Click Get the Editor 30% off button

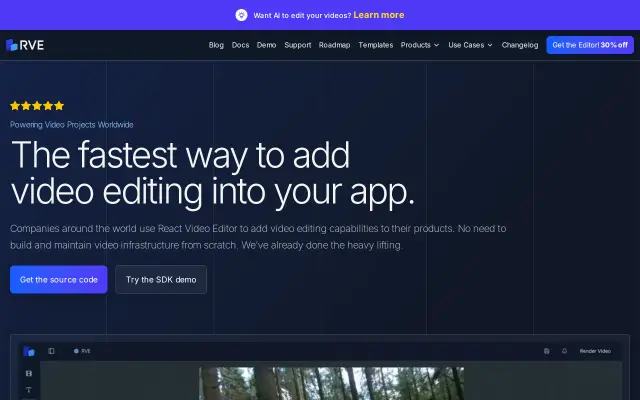590,45
